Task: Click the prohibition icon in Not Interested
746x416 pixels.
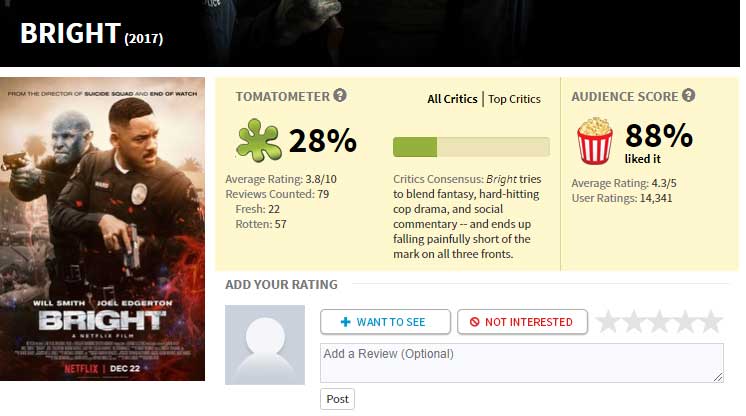Action: coord(474,322)
